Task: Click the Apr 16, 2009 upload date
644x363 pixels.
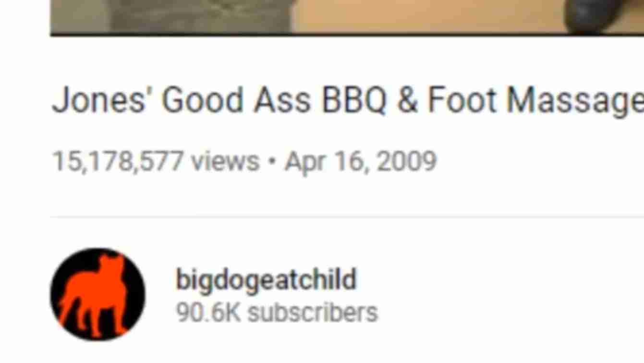Action: 361,161
